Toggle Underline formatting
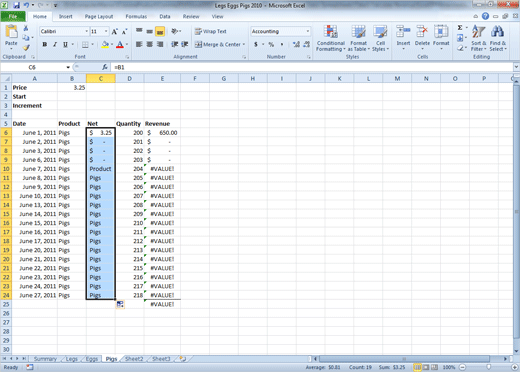Image resolution: width=520 pixels, height=372 pixels. (65, 44)
